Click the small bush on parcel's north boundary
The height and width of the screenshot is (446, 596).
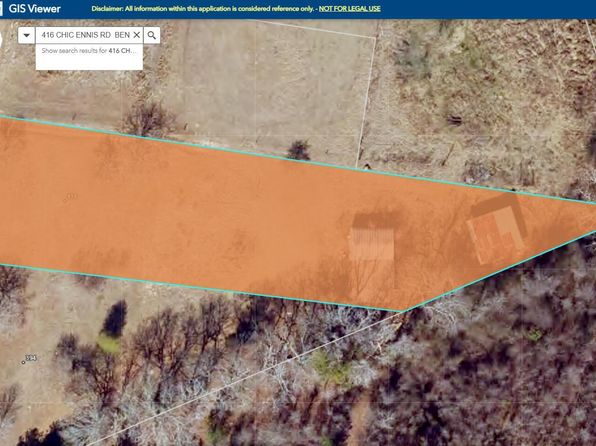point(299,150)
